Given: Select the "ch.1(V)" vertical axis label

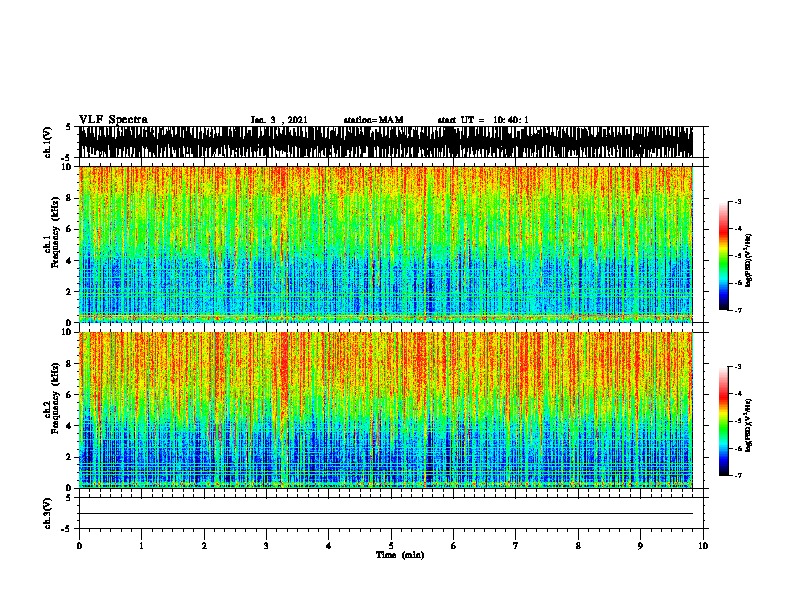Looking at the screenshot, I should (x=48, y=142).
